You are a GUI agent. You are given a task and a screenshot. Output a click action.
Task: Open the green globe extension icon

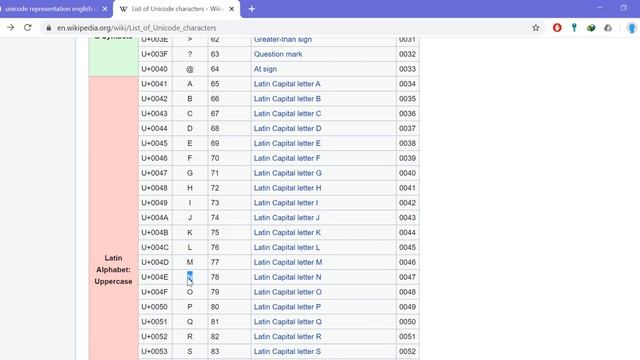tap(591, 28)
